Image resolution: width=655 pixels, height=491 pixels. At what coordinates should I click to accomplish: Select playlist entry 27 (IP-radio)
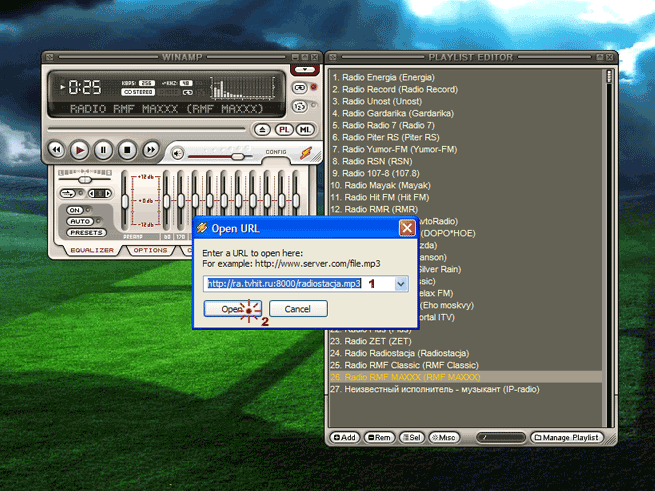(x=466, y=389)
